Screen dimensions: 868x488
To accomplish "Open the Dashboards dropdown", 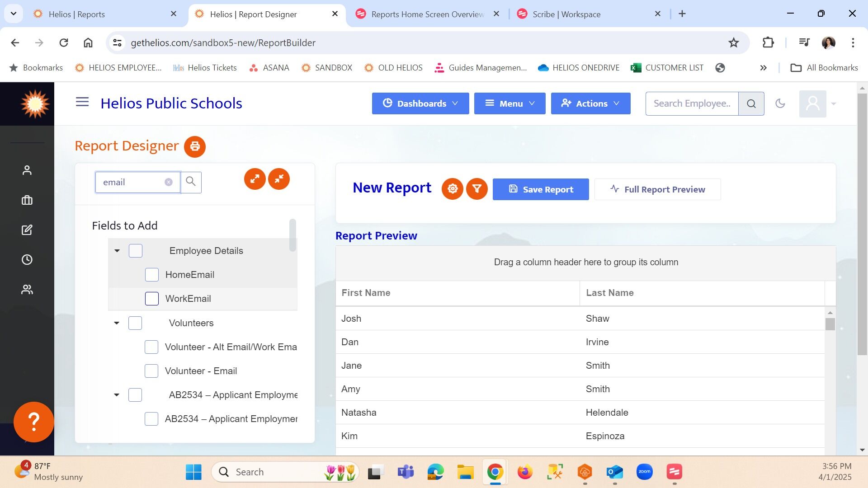I will pos(420,103).
